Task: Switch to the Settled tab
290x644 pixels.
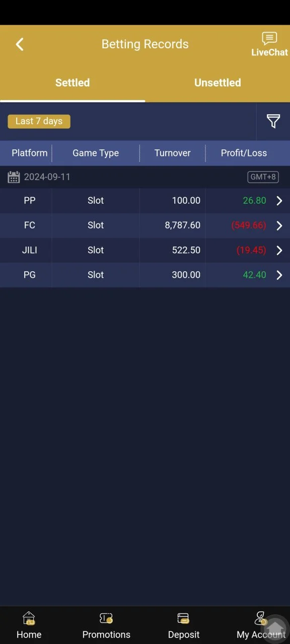Action: click(72, 83)
